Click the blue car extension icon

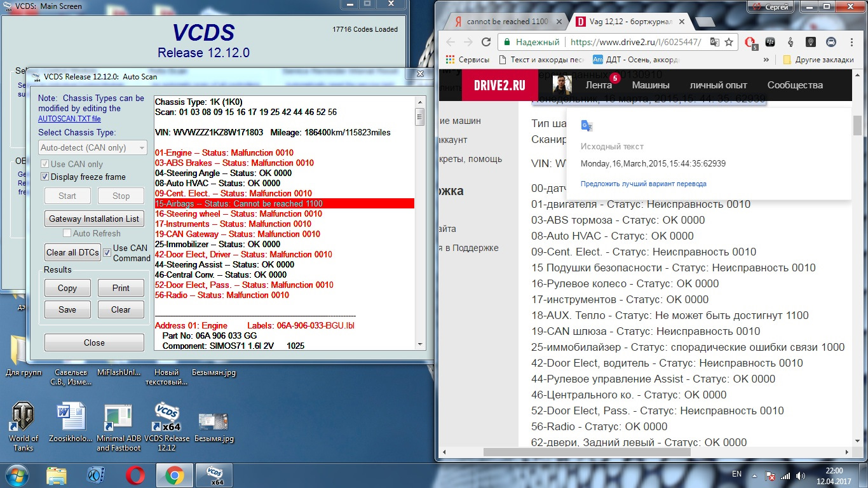[x=831, y=42]
